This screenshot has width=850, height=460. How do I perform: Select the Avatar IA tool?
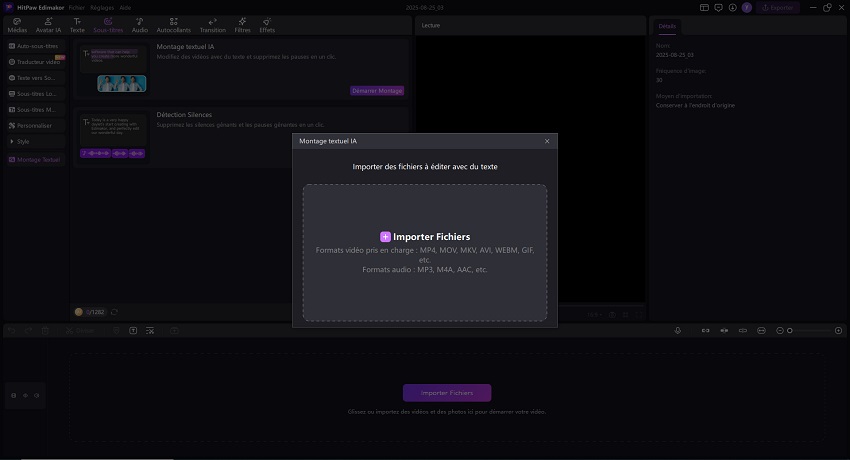pyautogui.click(x=50, y=25)
